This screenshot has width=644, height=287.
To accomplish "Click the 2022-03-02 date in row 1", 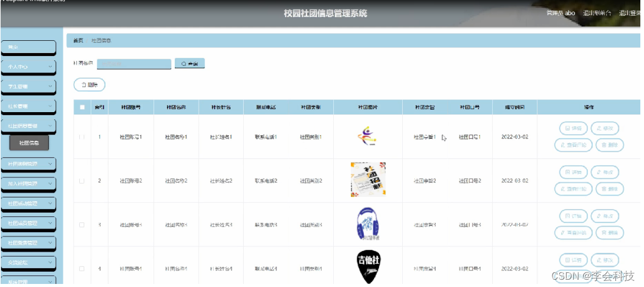I will (x=515, y=137).
